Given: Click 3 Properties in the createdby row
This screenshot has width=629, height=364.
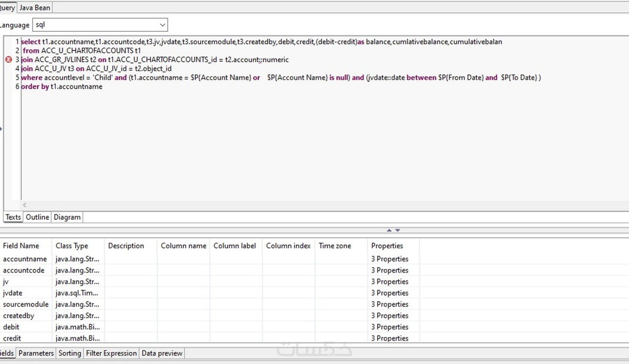Looking at the screenshot, I should pos(390,316).
